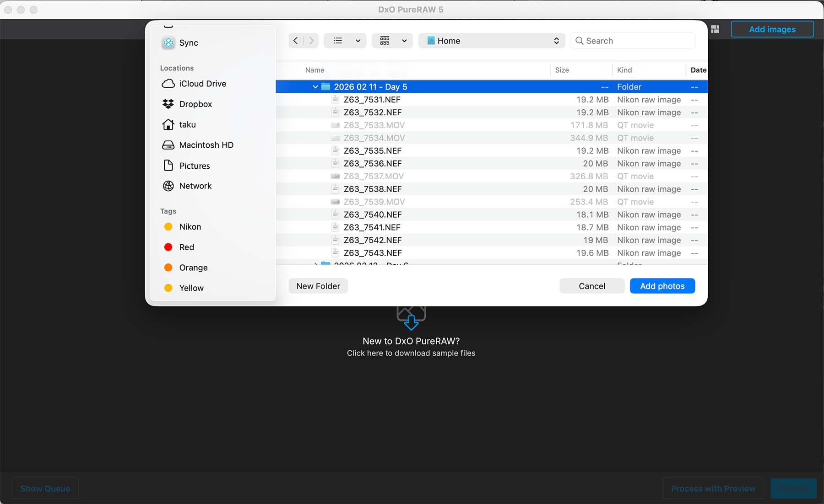Click the Add photos button
This screenshot has width=824, height=504.
click(662, 286)
